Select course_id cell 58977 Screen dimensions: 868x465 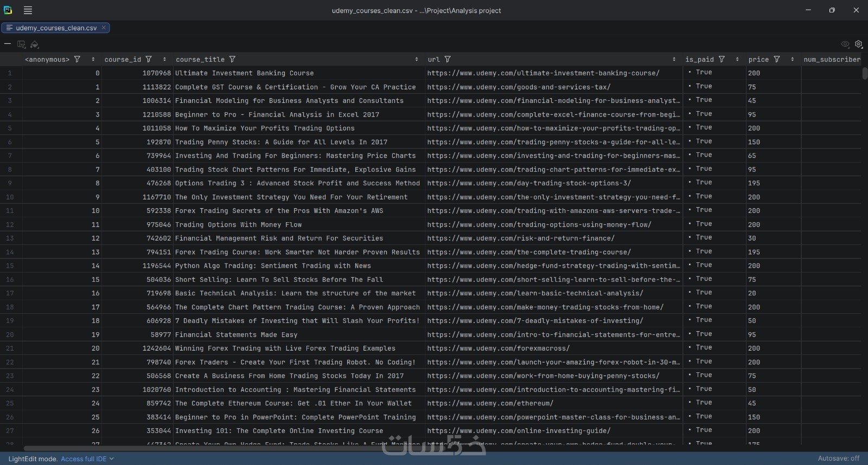point(137,335)
